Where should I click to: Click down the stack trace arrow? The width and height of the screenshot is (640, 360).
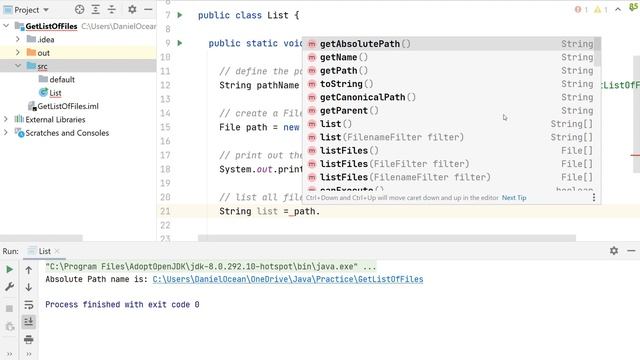(x=29, y=287)
